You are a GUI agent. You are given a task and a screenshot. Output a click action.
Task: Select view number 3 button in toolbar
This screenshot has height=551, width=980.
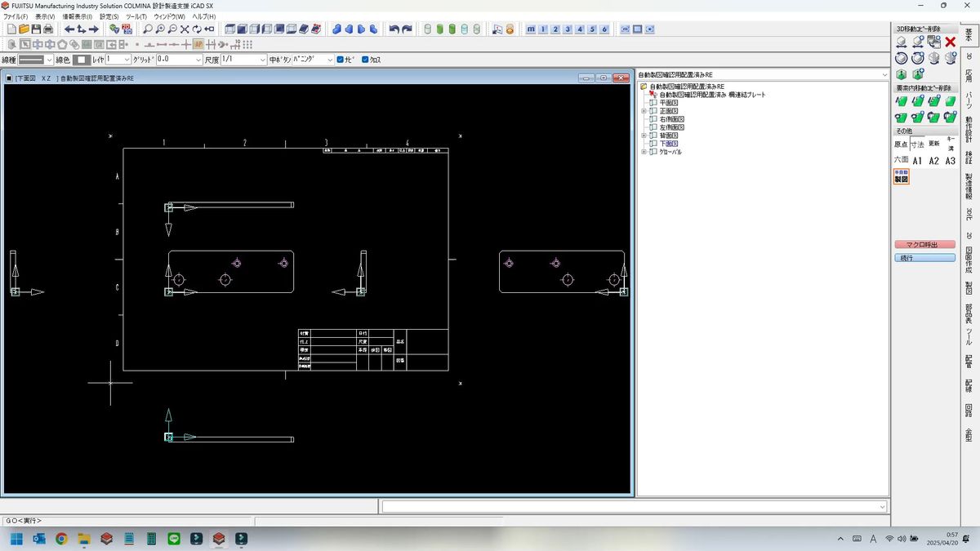tap(568, 29)
